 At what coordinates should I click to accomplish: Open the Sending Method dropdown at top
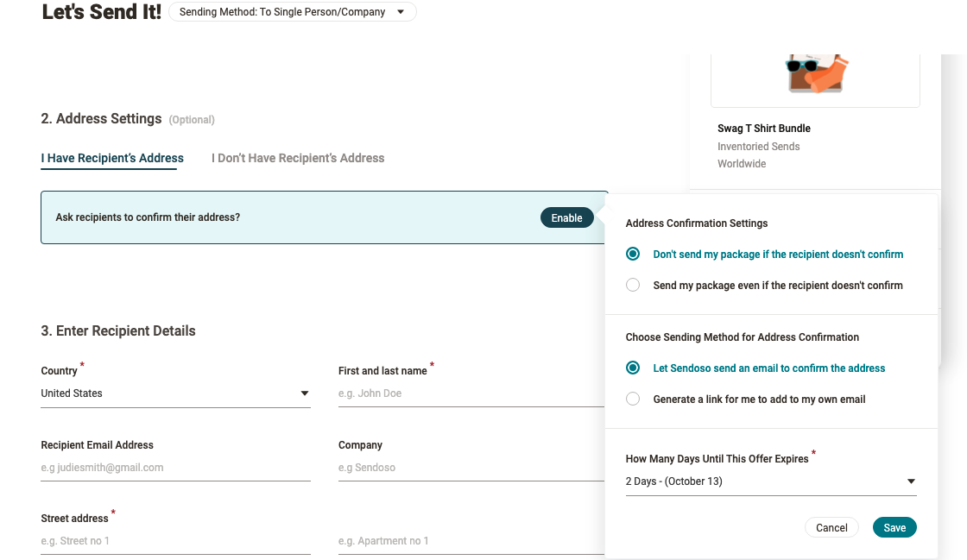[292, 12]
